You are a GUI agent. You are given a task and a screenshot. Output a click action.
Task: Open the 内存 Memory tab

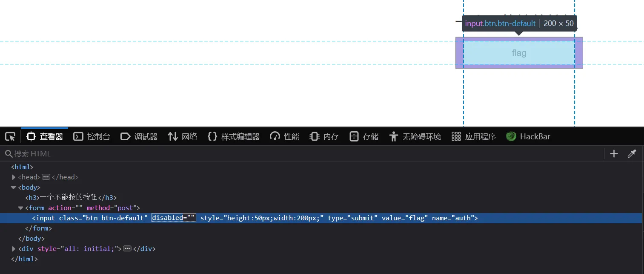click(324, 137)
